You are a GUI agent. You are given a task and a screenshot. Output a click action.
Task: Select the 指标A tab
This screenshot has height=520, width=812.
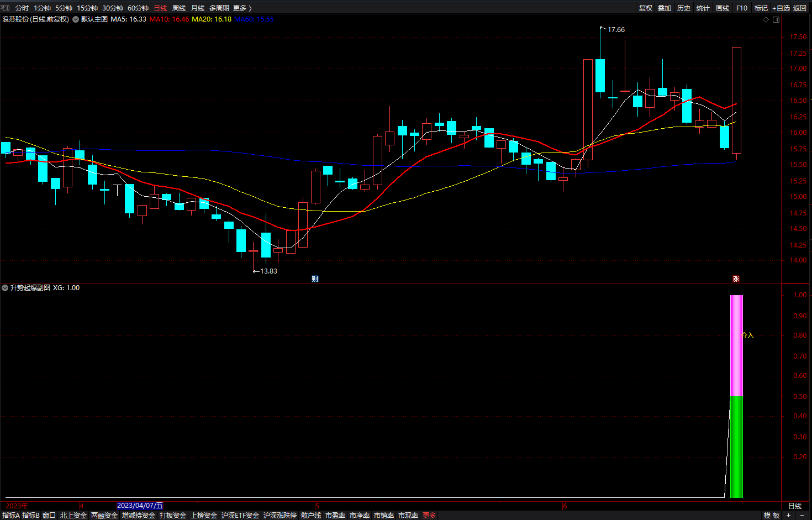pos(11,516)
